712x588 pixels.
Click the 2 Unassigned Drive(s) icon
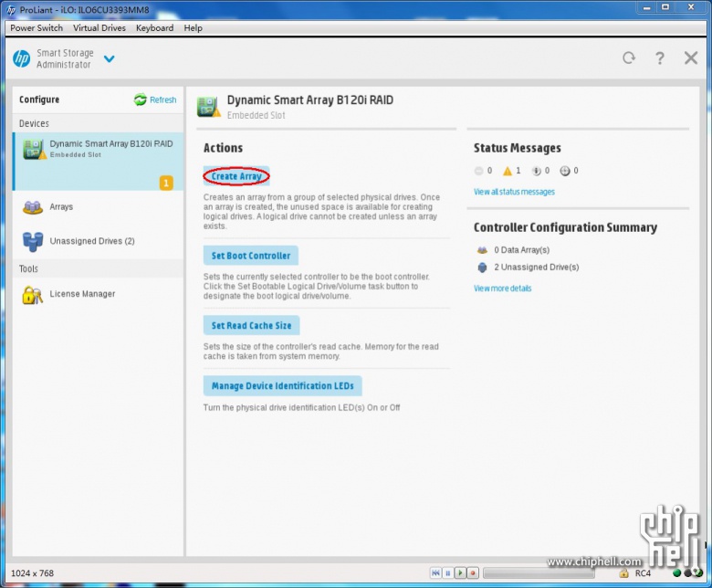point(482,267)
